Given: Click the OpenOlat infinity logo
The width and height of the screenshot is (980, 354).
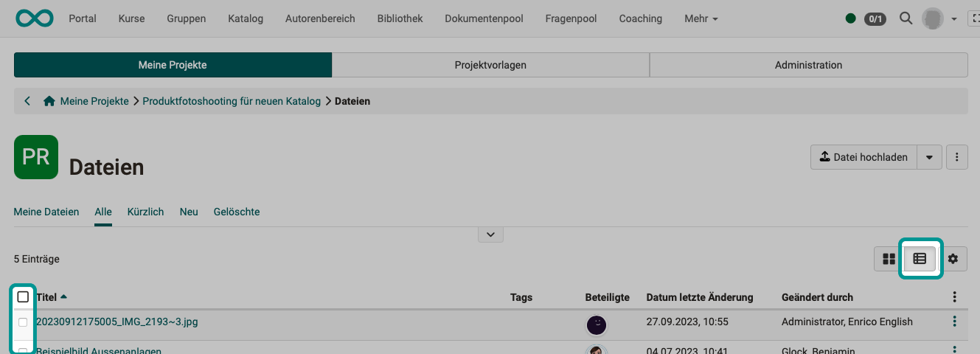Looking at the screenshot, I should click(34, 18).
